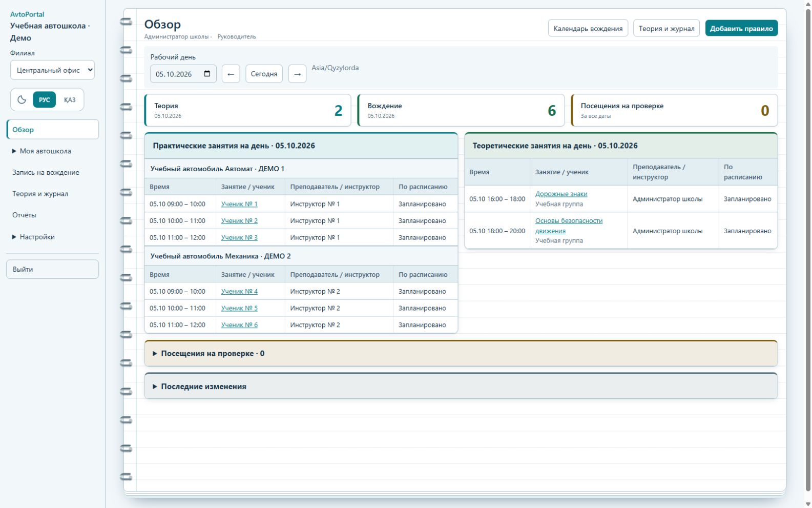Click the Выйти button
This screenshot has width=812, height=508.
[x=52, y=269]
